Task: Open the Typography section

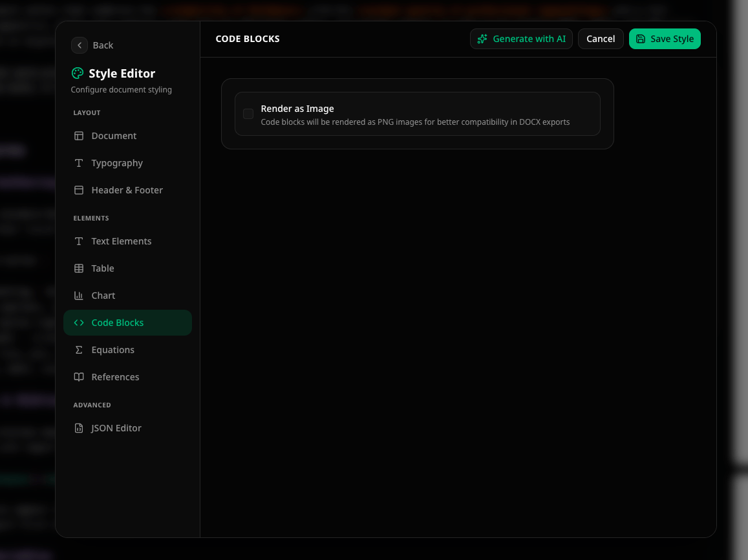Action: [x=127, y=163]
